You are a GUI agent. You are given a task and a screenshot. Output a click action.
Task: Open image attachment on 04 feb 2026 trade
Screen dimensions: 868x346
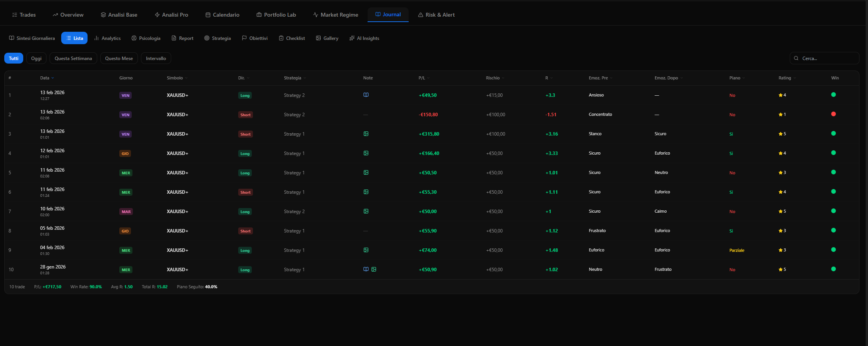[366, 250]
